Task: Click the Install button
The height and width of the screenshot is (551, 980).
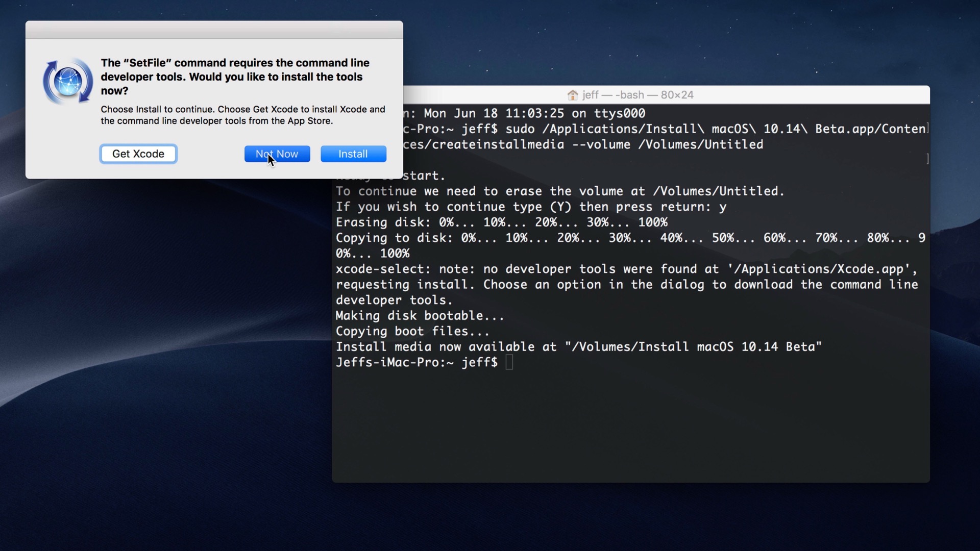Action: pyautogui.click(x=353, y=154)
